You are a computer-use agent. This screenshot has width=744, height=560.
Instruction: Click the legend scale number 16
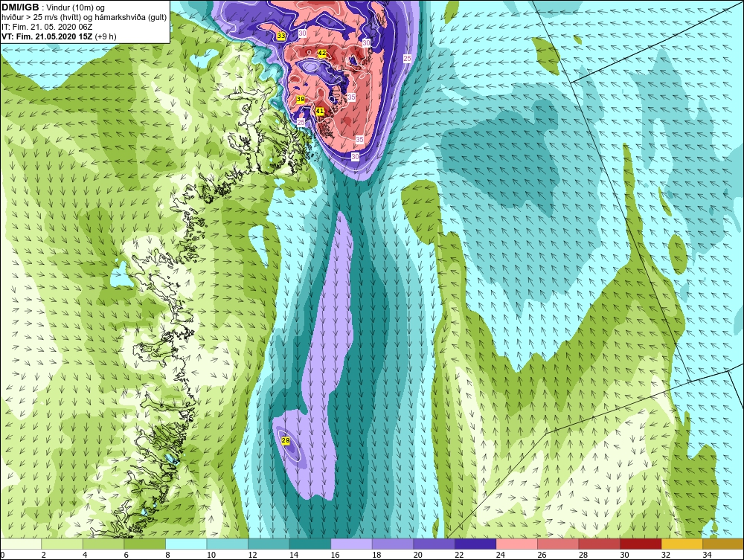point(335,555)
